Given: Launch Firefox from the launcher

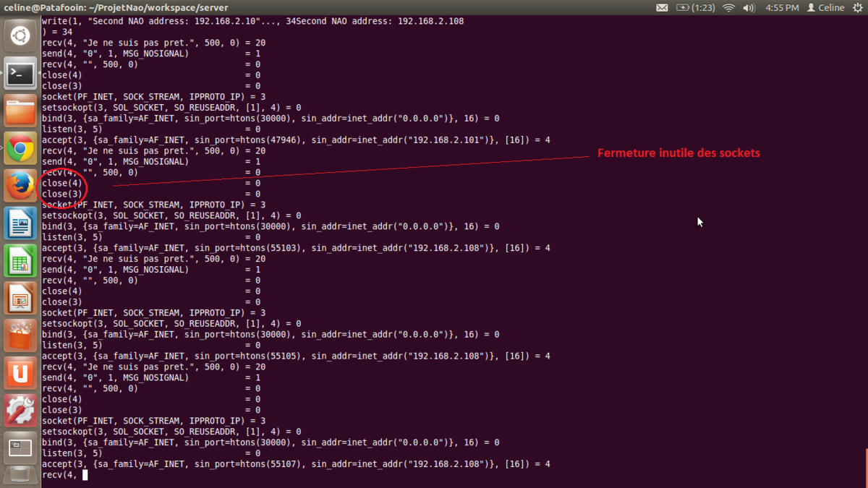Looking at the screenshot, I should click(20, 186).
